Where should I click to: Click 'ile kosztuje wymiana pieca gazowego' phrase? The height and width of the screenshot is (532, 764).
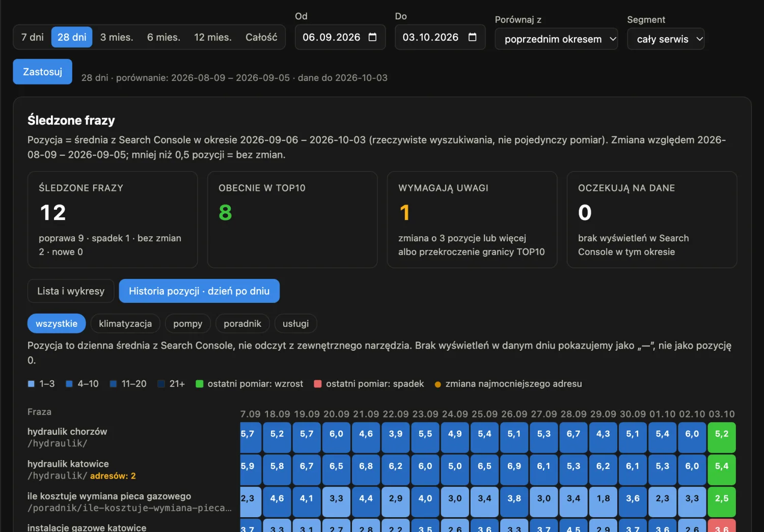(x=109, y=496)
